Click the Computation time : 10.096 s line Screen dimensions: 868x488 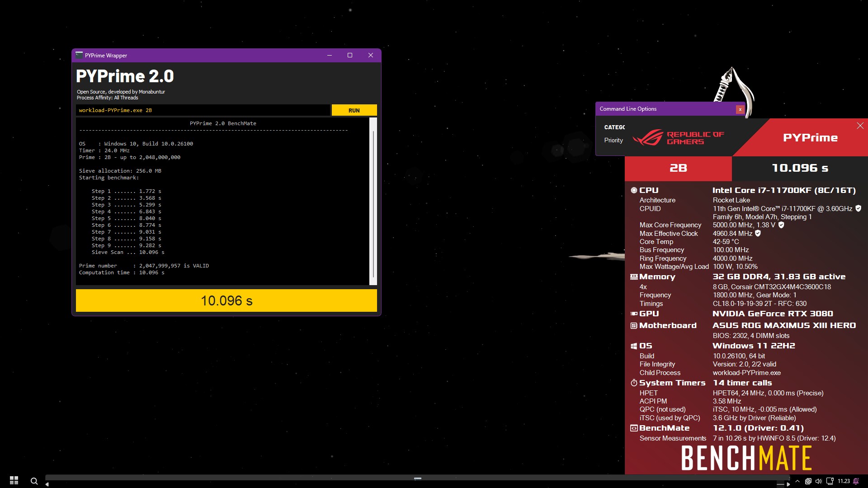[122, 272]
